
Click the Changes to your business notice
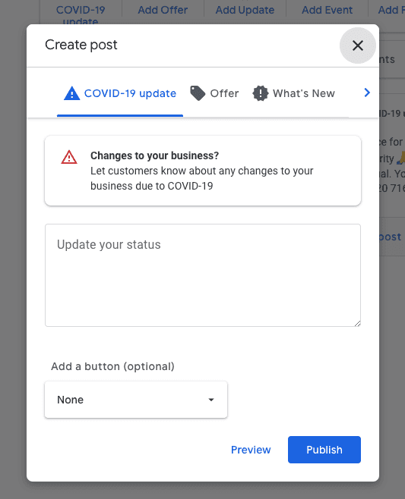coord(203,171)
